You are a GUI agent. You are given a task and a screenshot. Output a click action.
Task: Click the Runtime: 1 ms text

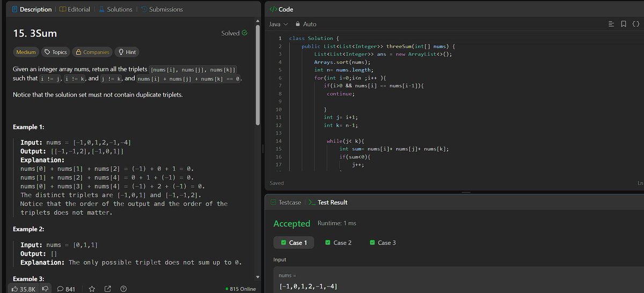pos(337,223)
